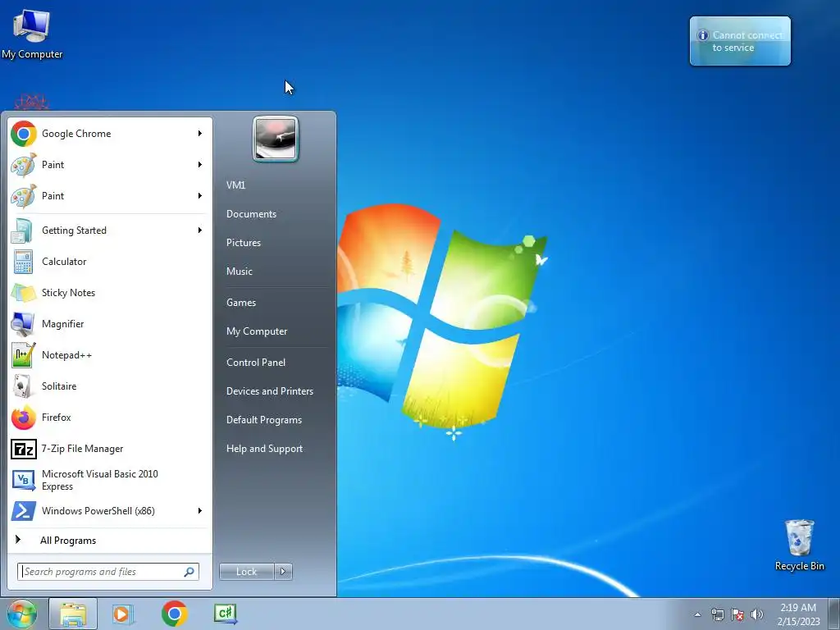Click the search magnifier icon in the search box
Image resolution: width=840 pixels, height=630 pixels.
pyautogui.click(x=189, y=572)
